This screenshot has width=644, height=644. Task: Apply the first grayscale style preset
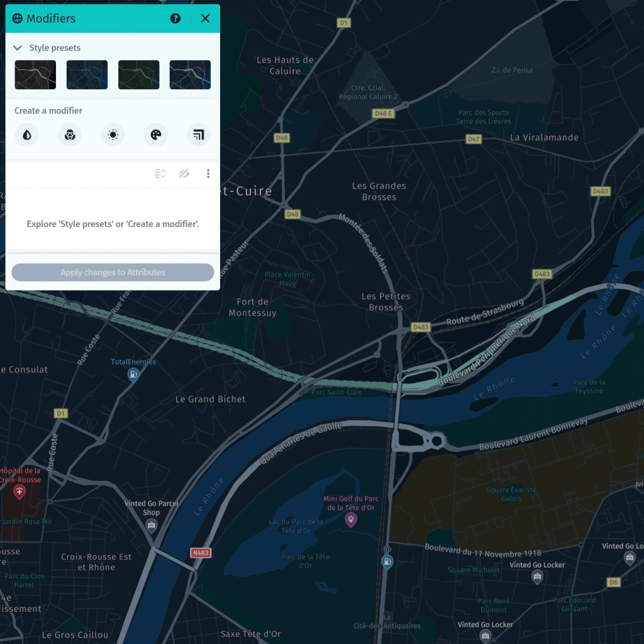point(35,75)
